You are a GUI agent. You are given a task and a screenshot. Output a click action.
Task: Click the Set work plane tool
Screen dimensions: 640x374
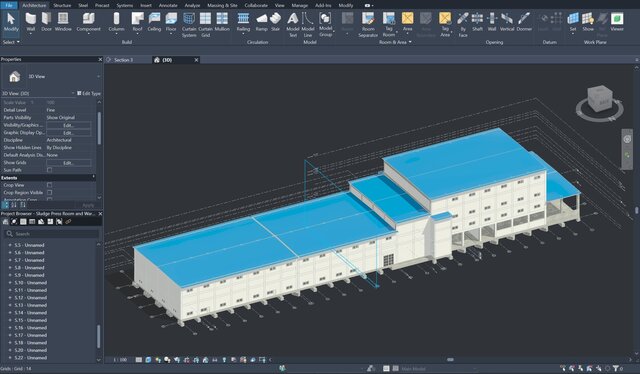tap(573, 22)
